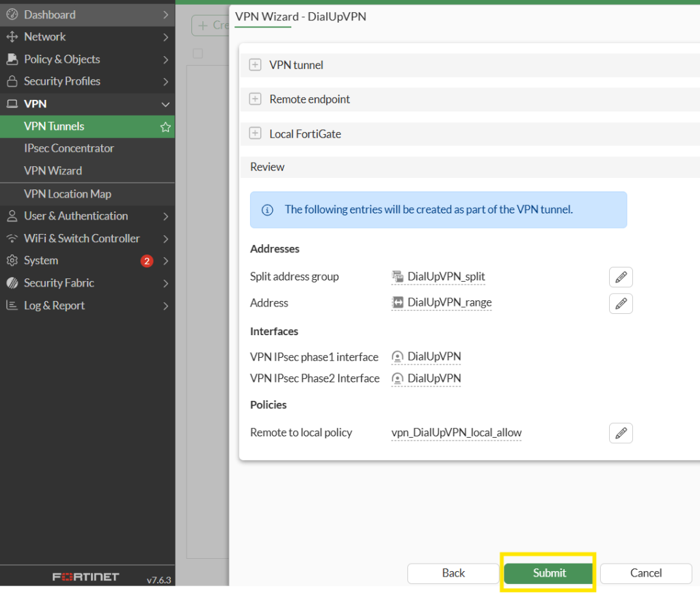Image resolution: width=700 pixels, height=593 pixels.
Task: Open VPN Location Map page
Action: pos(68,194)
